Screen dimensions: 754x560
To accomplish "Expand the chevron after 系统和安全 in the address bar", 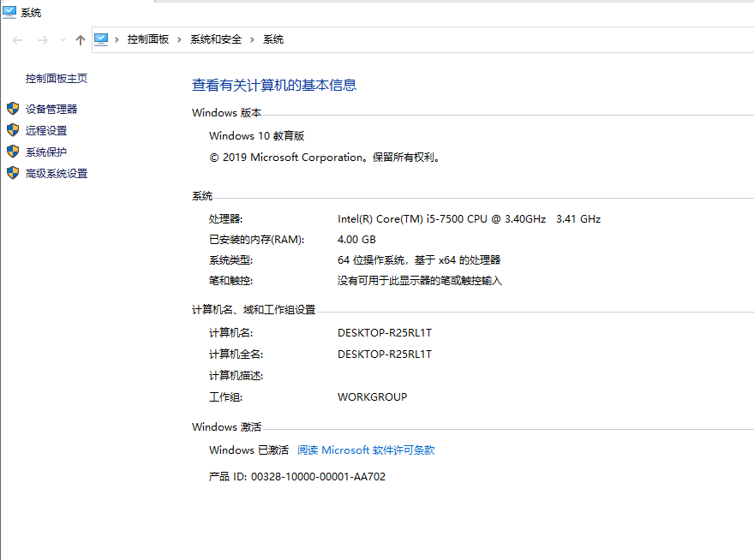I will click(x=252, y=39).
